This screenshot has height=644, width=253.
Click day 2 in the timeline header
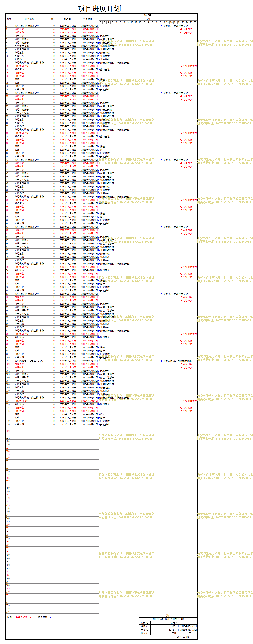click(x=100, y=22)
